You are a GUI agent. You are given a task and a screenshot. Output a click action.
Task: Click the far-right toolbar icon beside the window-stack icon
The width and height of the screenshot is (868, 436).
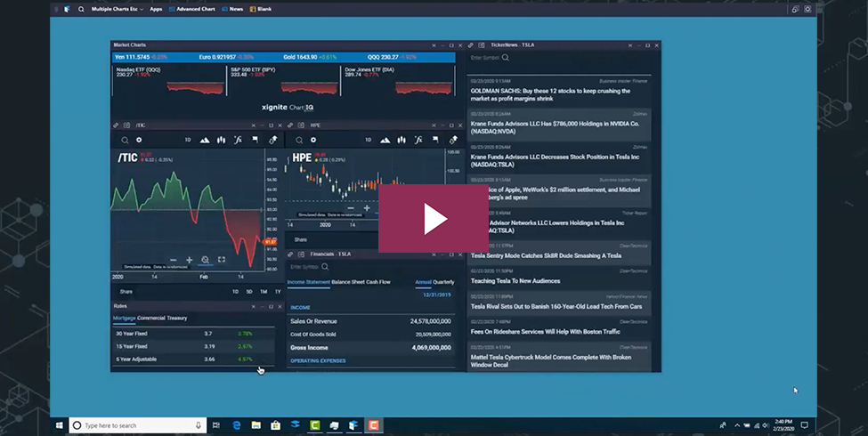tap(807, 9)
